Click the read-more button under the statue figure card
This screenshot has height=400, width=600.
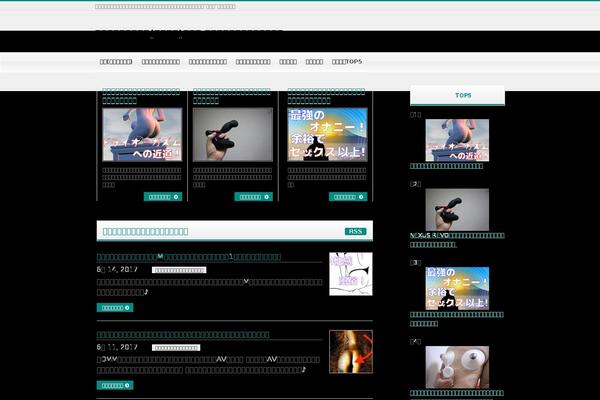tap(163, 197)
